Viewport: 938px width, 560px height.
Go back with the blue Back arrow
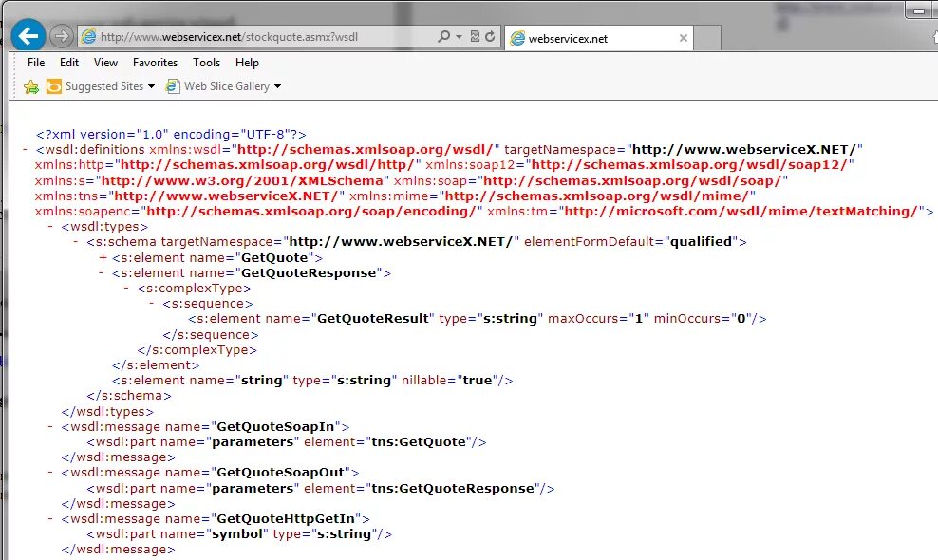28,36
